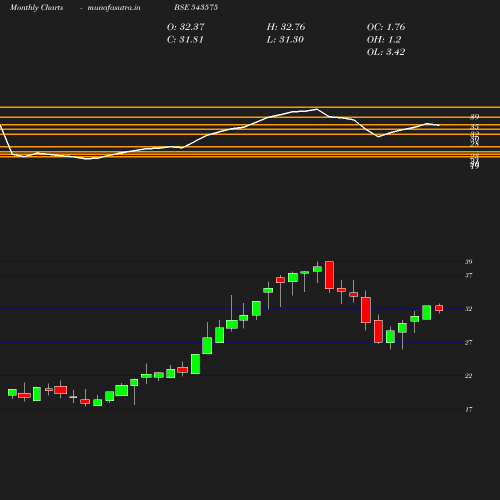Screen dimensions: 500x500
Task: Click the close value C: 31.81
Action: point(185,40)
